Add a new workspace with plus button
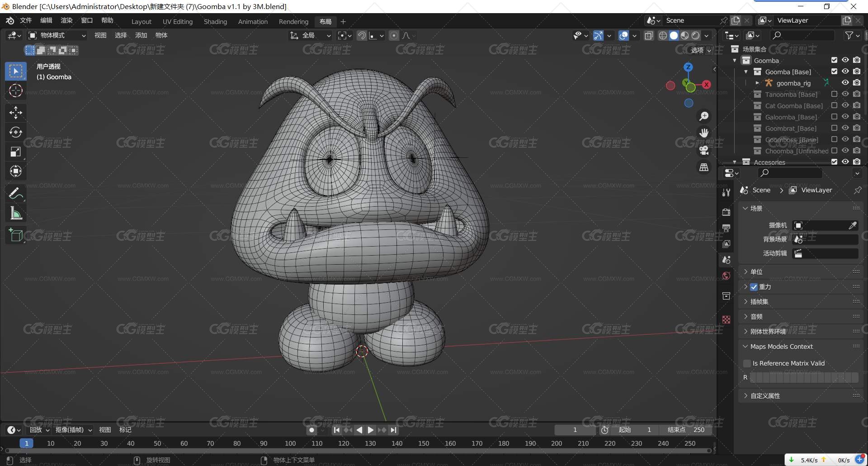This screenshot has width=868, height=466. [x=343, y=22]
